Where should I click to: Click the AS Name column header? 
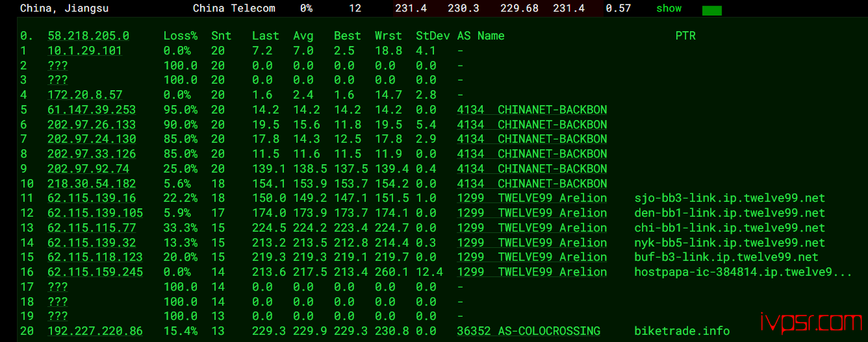click(x=481, y=36)
